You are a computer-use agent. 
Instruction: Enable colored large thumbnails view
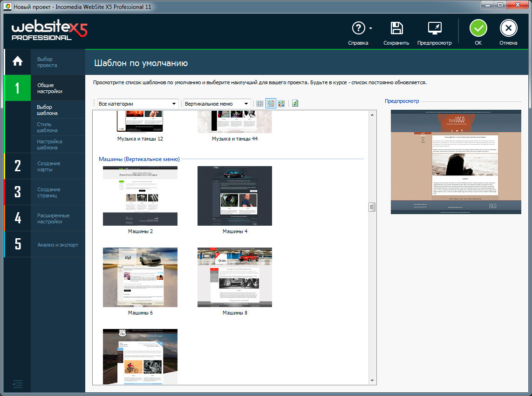281,103
